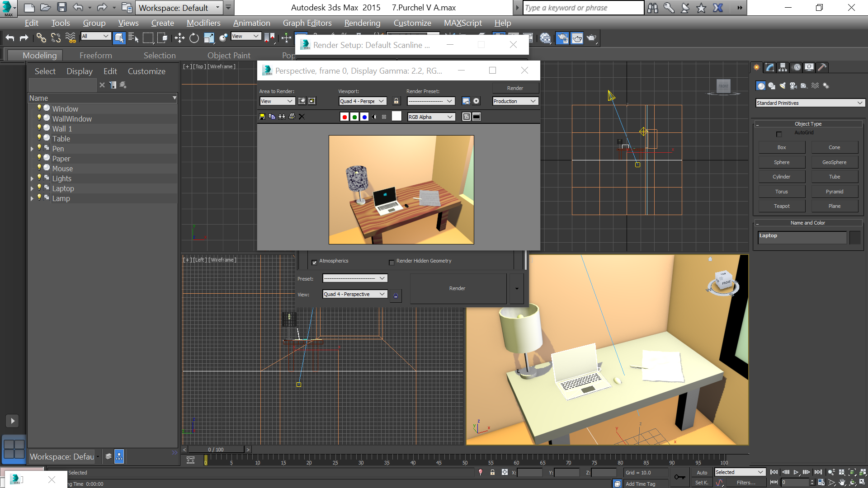Click the Undo arrow in the main toolbar
The image size is (868, 488).
[10, 38]
